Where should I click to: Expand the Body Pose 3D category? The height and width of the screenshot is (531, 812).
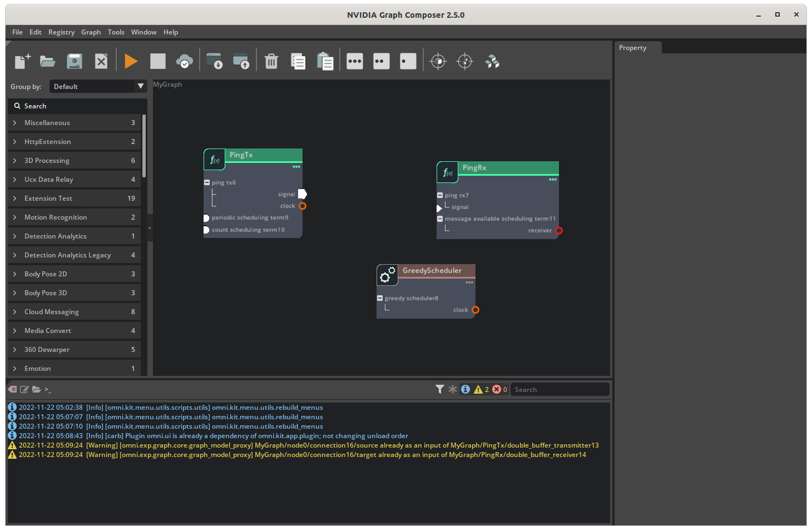click(x=75, y=293)
